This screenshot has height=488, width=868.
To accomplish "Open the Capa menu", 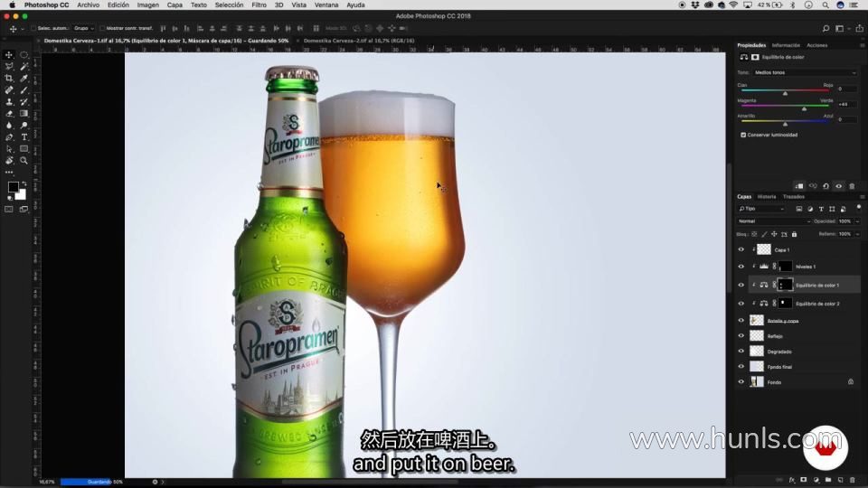I will (175, 5).
